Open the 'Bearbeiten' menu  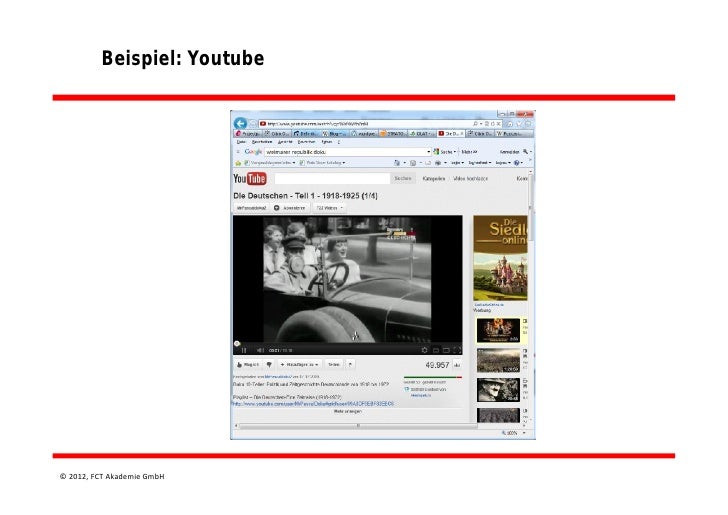[x=262, y=142]
